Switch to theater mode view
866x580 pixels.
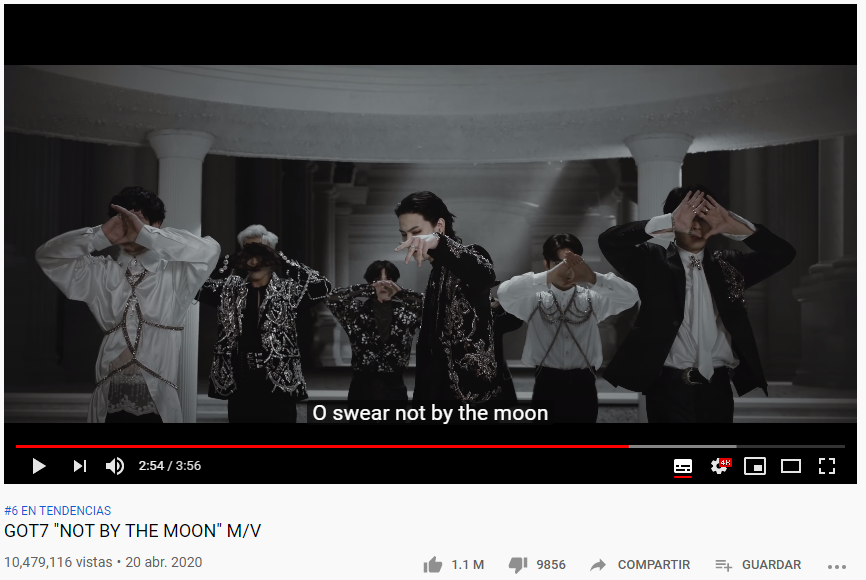[791, 466]
